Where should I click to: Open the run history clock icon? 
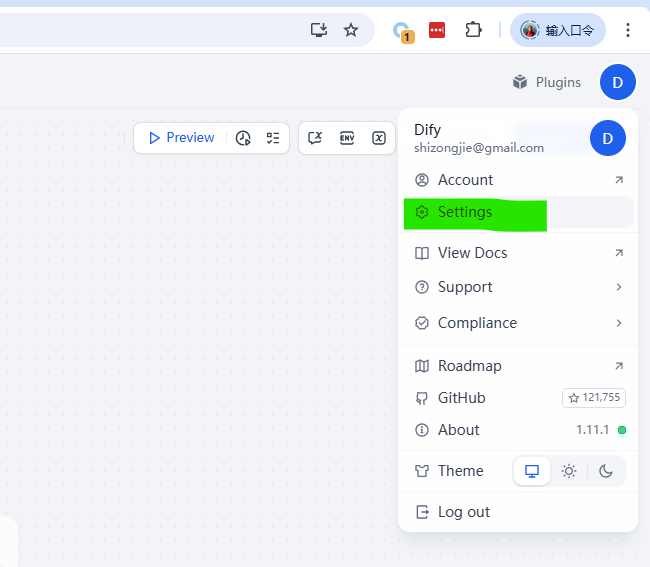(243, 138)
